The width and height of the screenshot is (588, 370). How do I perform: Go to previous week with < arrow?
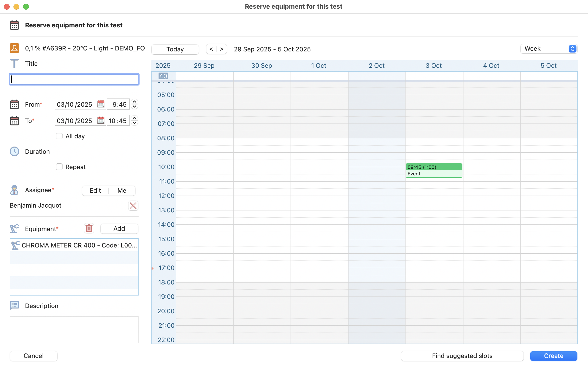coord(211,49)
